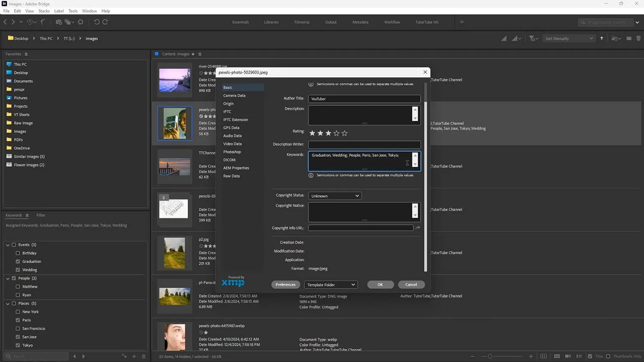Check the Birthday keyword checkbox
This screenshot has width=644, height=362.
[x=18, y=253]
